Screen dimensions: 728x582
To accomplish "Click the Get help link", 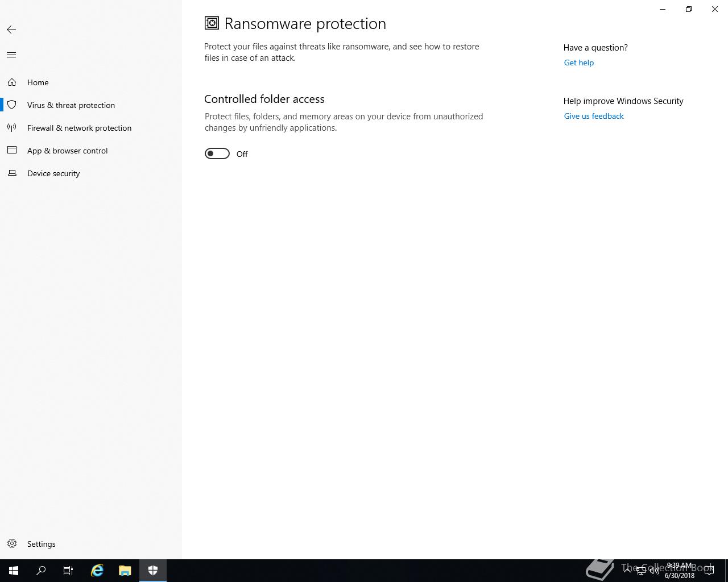I will 579,63.
